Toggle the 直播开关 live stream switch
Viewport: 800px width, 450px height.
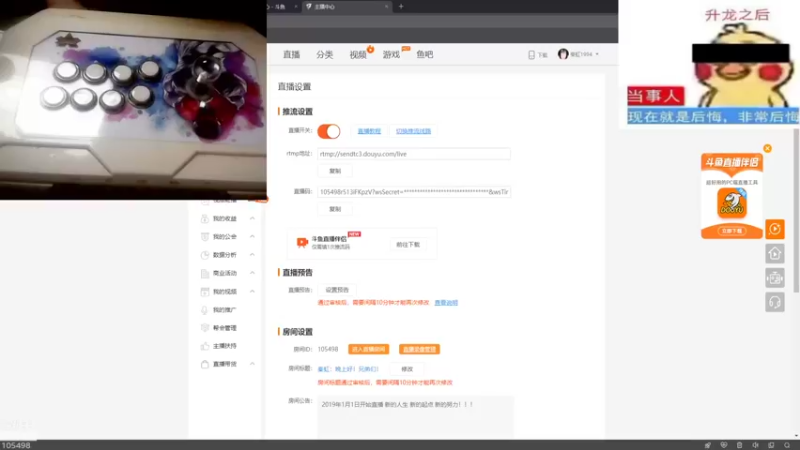(x=329, y=131)
